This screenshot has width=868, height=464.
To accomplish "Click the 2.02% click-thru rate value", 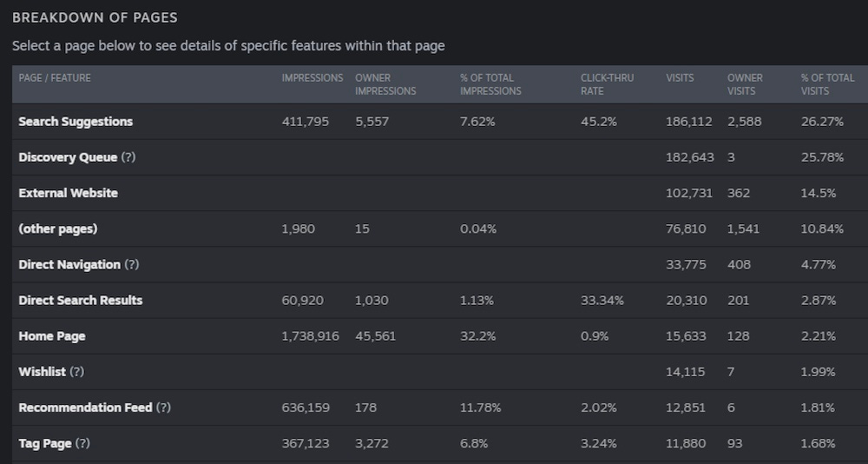I will click(598, 408).
